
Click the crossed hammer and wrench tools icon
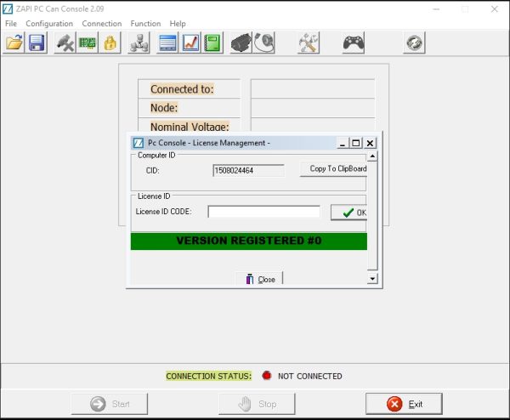[309, 43]
